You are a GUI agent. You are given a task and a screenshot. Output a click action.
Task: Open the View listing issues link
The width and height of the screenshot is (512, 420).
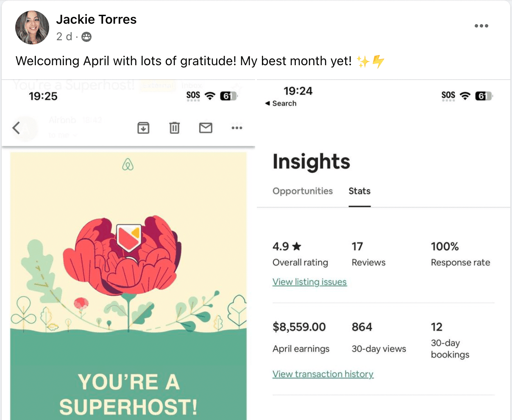[309, 282]
